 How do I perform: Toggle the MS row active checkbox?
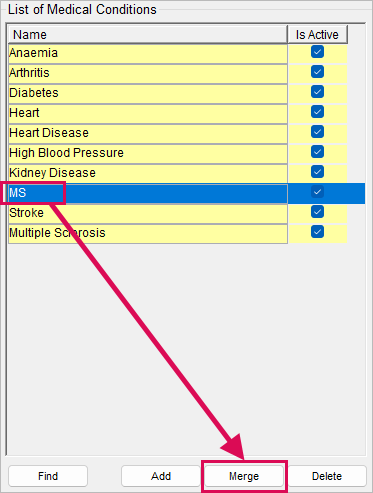click(317, 192)
